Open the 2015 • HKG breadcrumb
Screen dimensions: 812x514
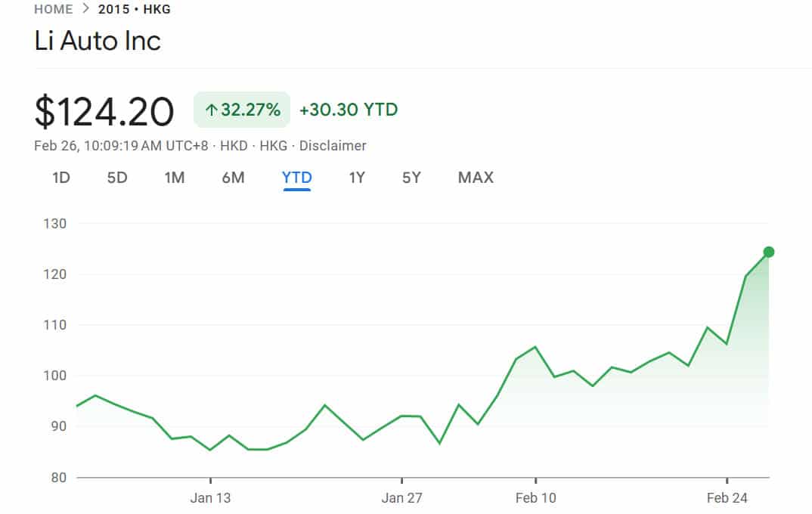pyautogui.click(x=134, y=9)
